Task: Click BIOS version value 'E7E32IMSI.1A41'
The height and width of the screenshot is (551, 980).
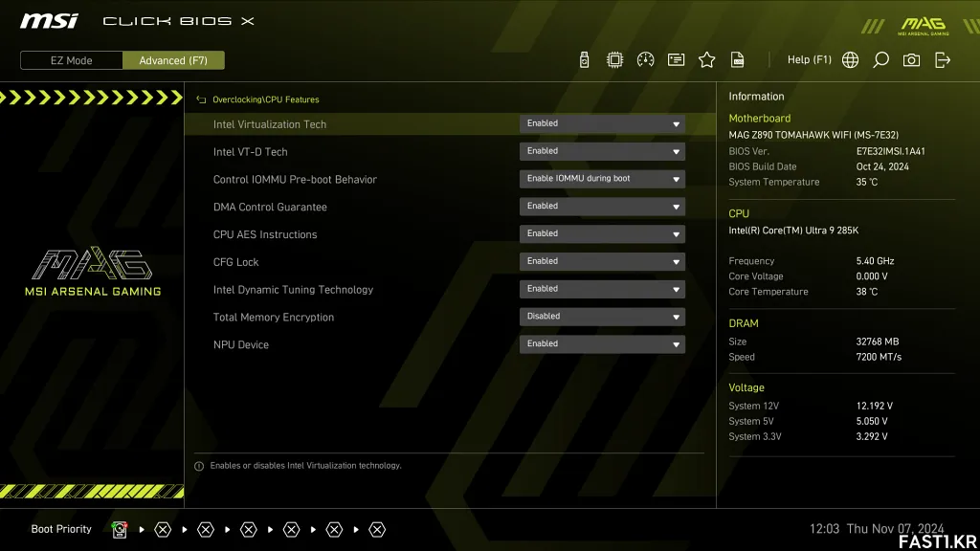Action: pos(891,151)
